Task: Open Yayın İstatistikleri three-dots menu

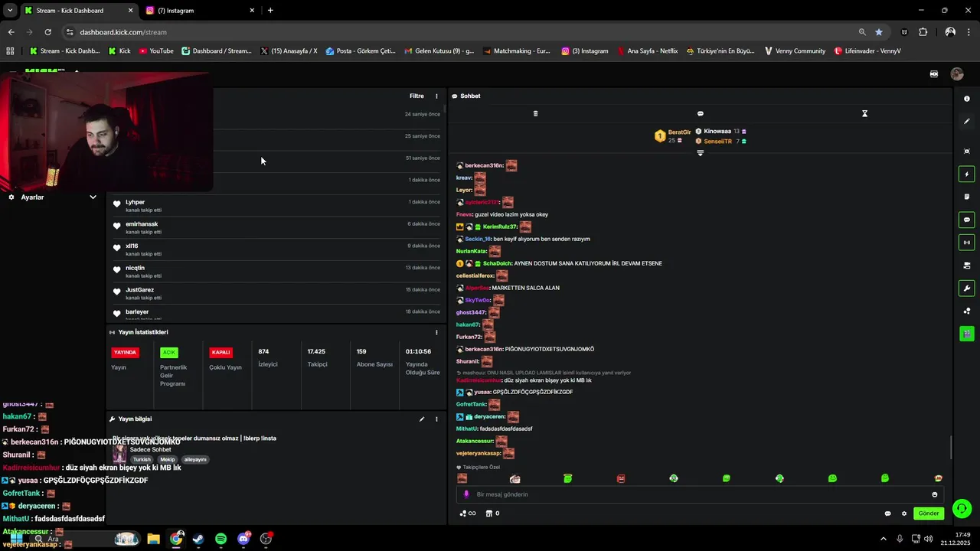Action: 436,332
